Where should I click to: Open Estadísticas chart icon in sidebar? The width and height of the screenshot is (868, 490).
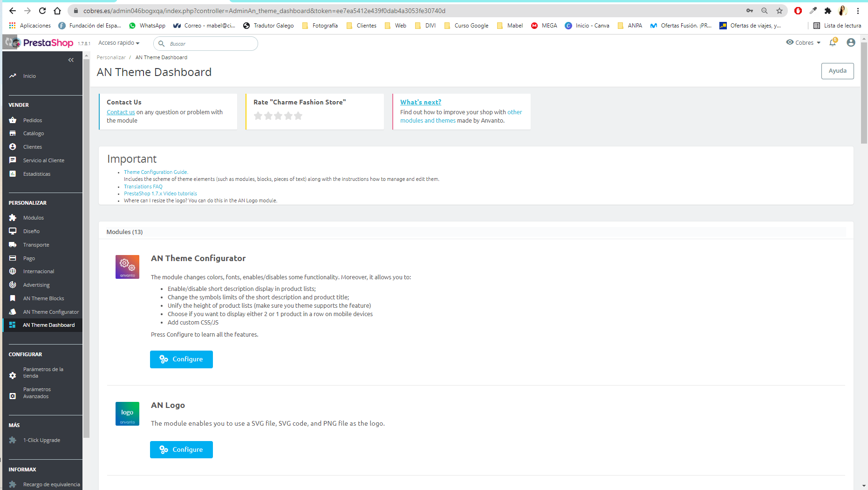(13, 174)
